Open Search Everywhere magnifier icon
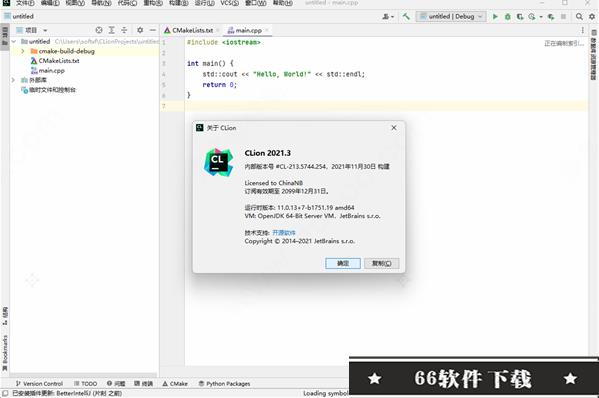The image size is (599, 398). pyautogui.click(x=579, y=16)
